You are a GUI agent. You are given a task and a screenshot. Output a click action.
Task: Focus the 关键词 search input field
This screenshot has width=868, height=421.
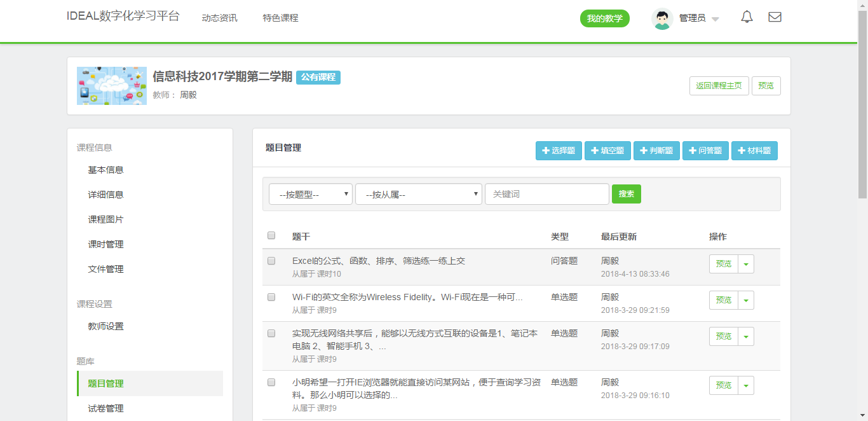[546, 195]
